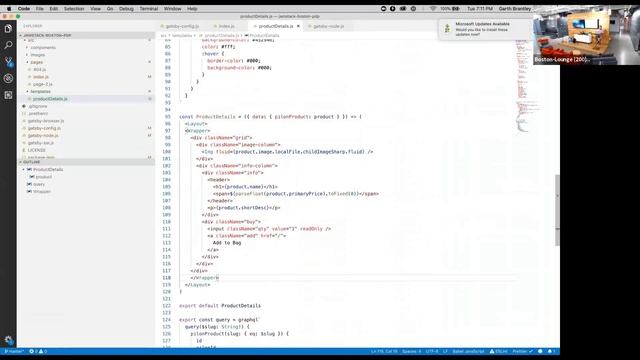
Task: Open the Extensions view icon
Action: [x=8, y=95]
